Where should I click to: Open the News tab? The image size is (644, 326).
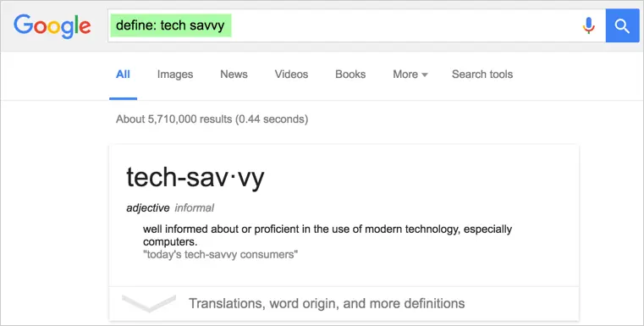point(234,75)
